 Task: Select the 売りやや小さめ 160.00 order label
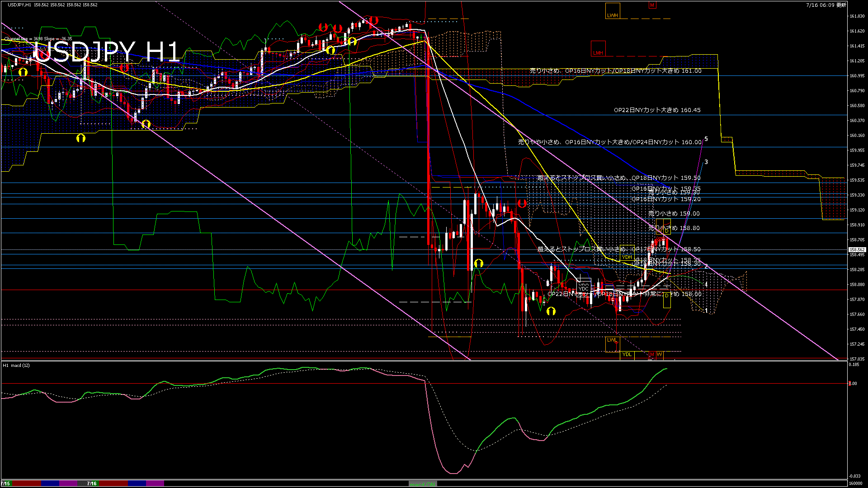coord(610,142)
